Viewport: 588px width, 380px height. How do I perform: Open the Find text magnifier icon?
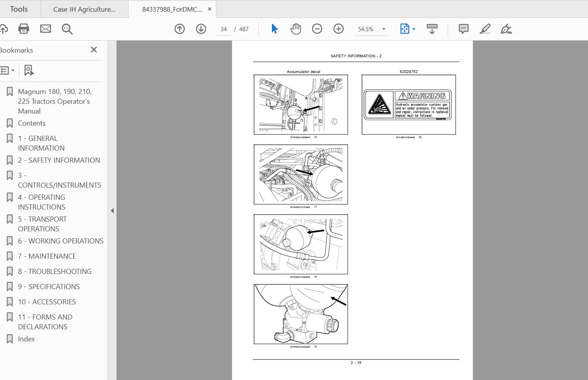click(67, 29)
